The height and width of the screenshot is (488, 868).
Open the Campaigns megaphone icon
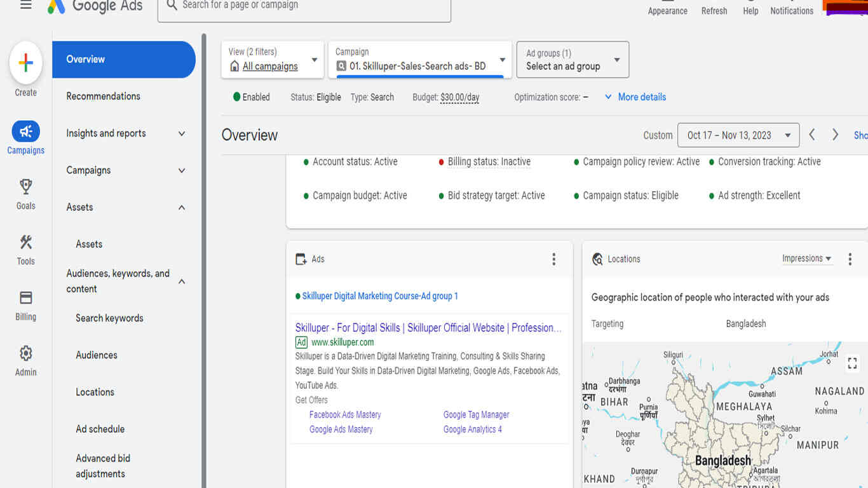[26, 132]
